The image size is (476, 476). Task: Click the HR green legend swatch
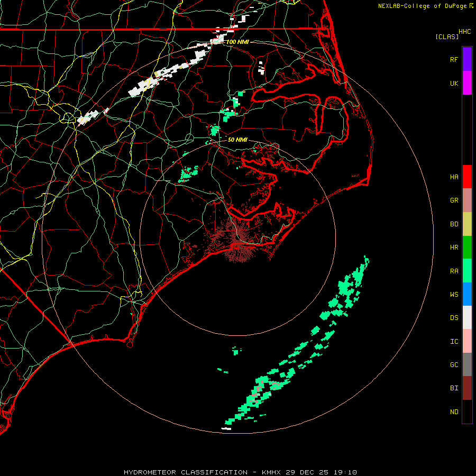(467, 248)
